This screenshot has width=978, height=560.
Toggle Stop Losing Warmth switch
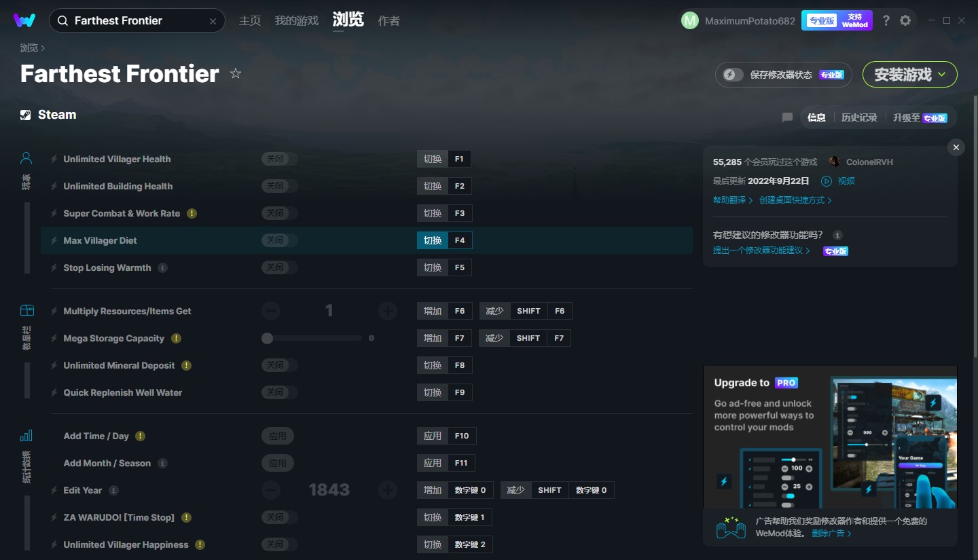[279, 267]
